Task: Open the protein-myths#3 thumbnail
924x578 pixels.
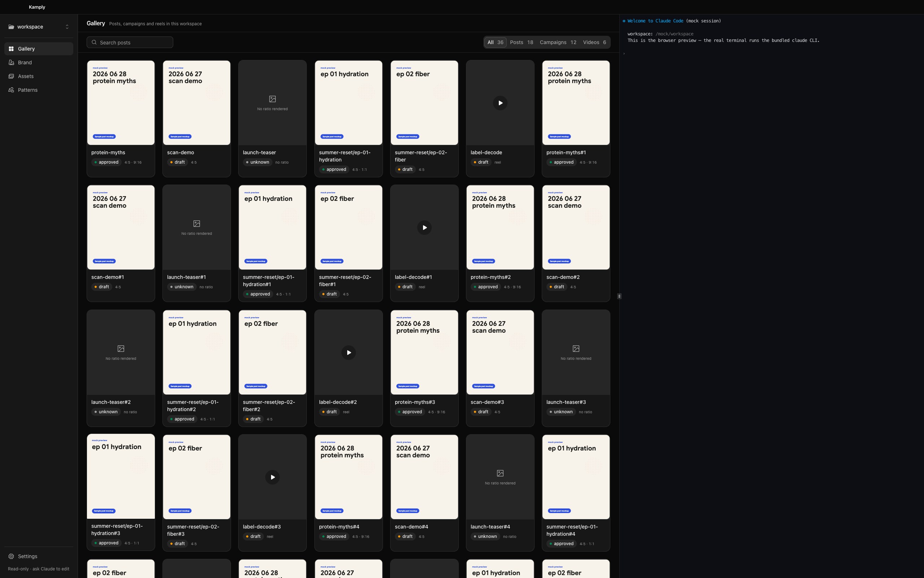Action: coord(424,353)
